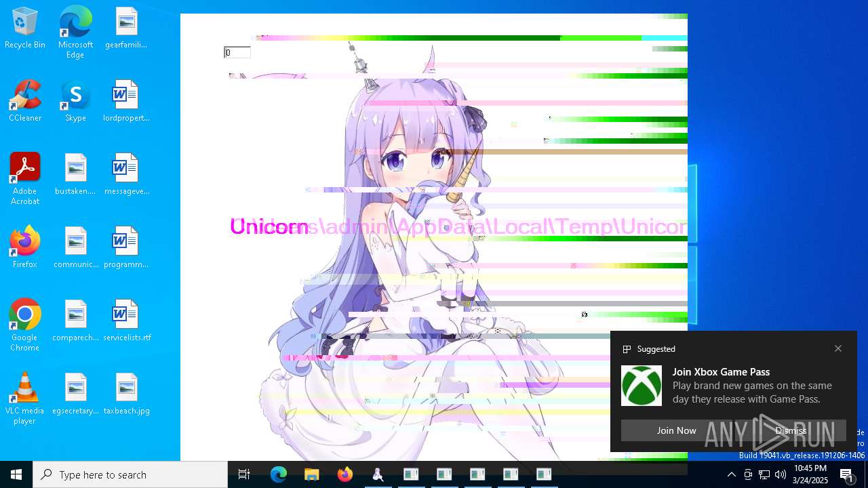The height and width of the screenshot is (488, 868).
Task: Switch to Unicorn app taskbar icon
Action: coord(378,474)
